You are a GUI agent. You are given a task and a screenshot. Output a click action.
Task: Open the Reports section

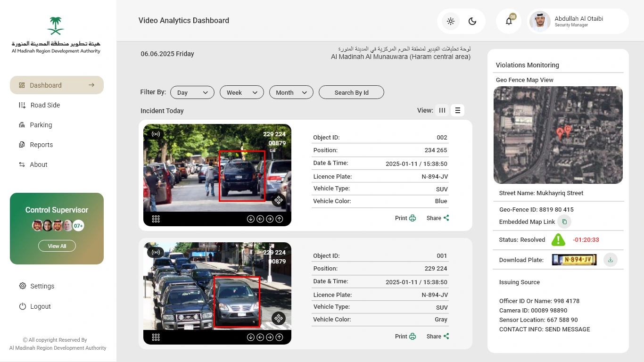tap(36, 145)
